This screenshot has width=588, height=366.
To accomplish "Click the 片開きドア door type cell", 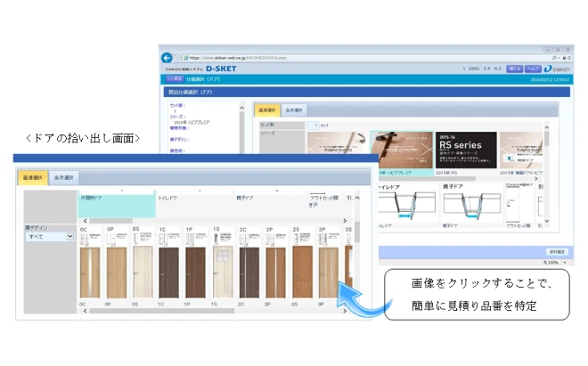I will pos(116,202).
